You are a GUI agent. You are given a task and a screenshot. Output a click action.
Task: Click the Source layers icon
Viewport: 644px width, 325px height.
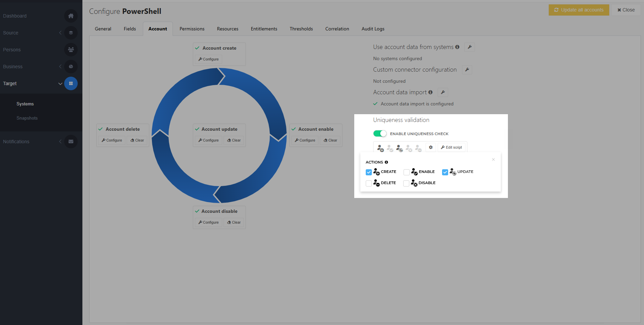(71, 33)
